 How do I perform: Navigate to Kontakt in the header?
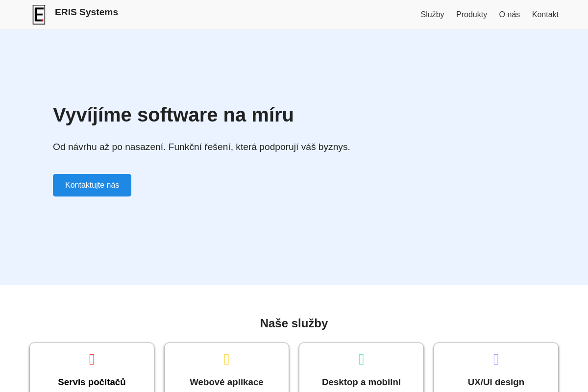(x=545, y=15)
